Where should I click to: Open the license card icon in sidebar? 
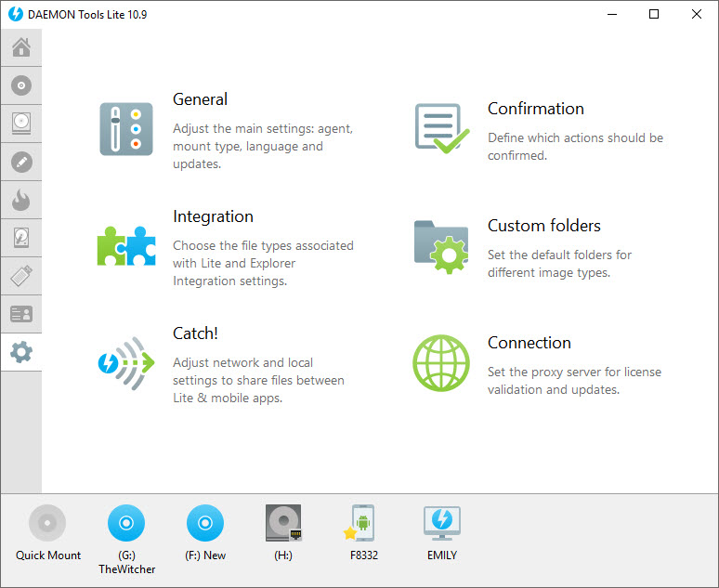21,314
